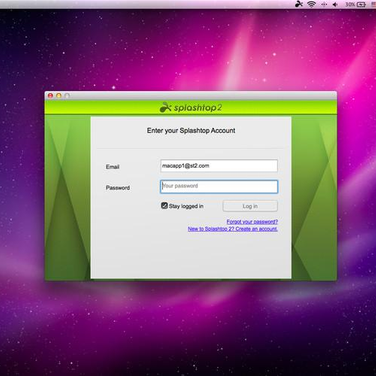Open the Create an account link
376x376 pixels.
[233, 229]
